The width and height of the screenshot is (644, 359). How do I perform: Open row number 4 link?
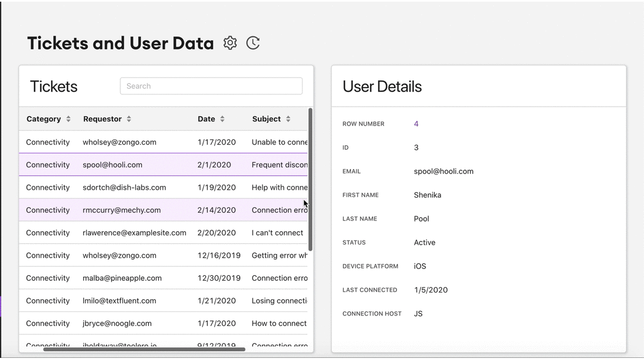[416, 123]
